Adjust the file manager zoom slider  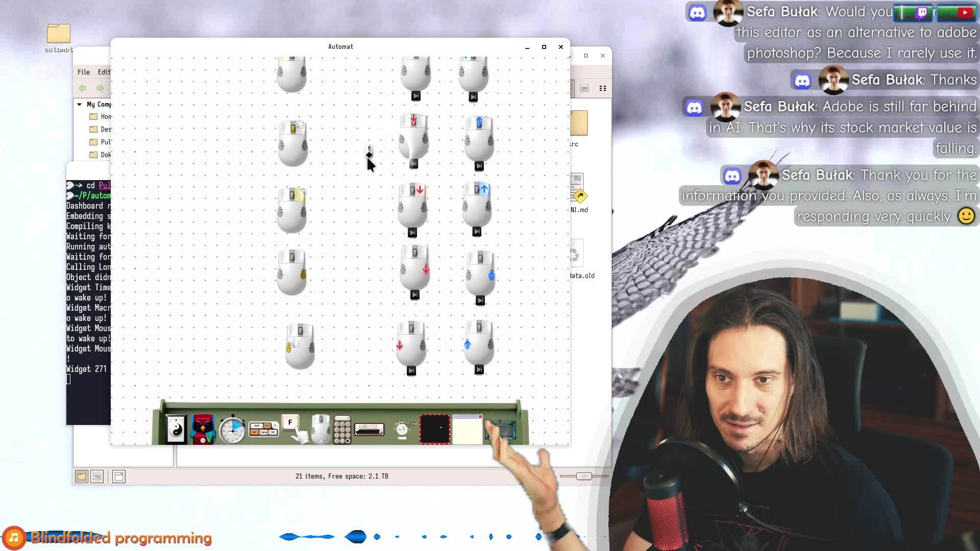click(583, 476)
